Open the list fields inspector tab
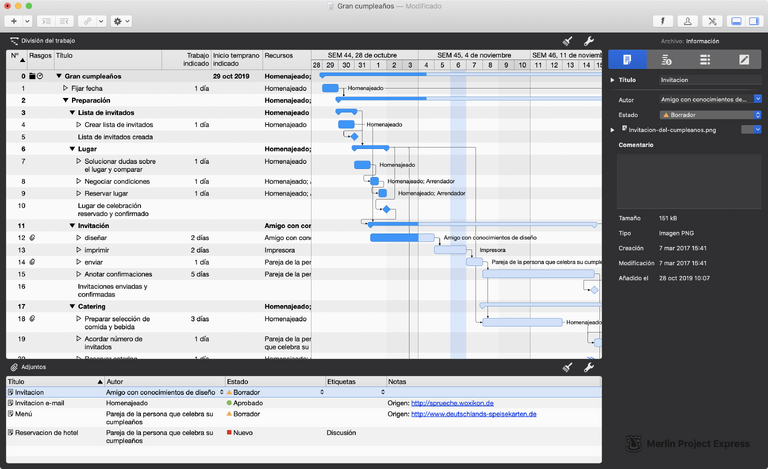The width and height of the screenshot is (768, 469). (x=705, y=60)
